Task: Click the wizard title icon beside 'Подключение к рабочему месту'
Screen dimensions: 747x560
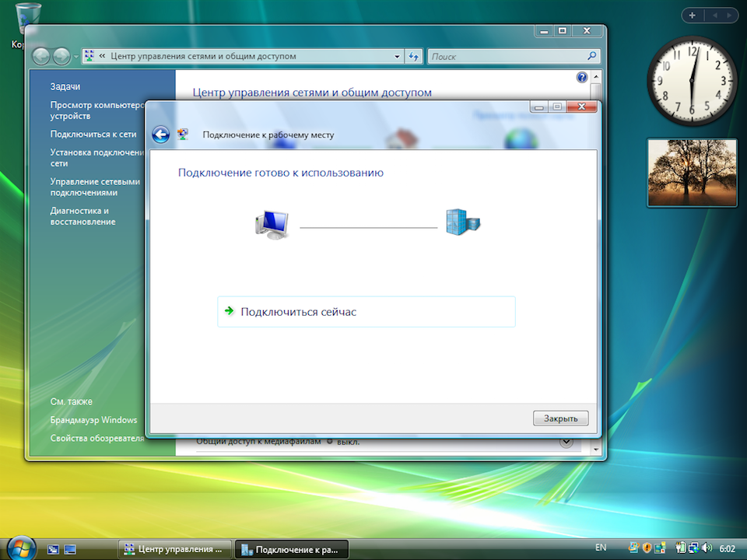Action: pyautogui.click(x=183, y=135)
